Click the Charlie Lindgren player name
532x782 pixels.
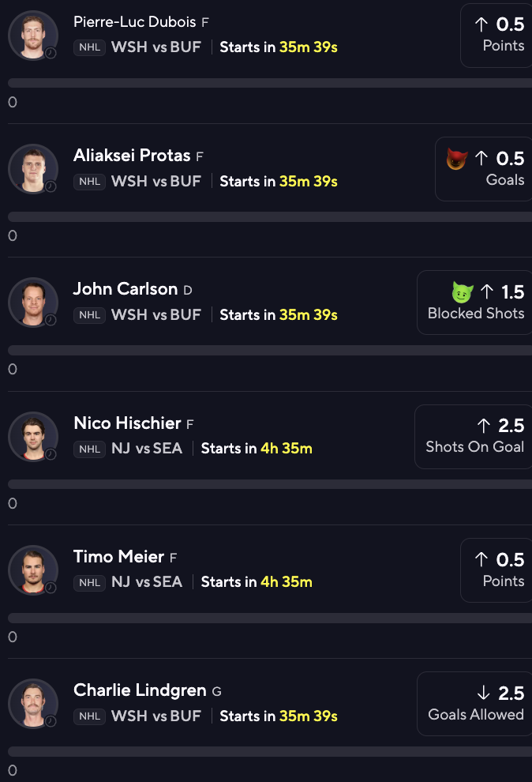pyautogui.click(x=140, y=690)
